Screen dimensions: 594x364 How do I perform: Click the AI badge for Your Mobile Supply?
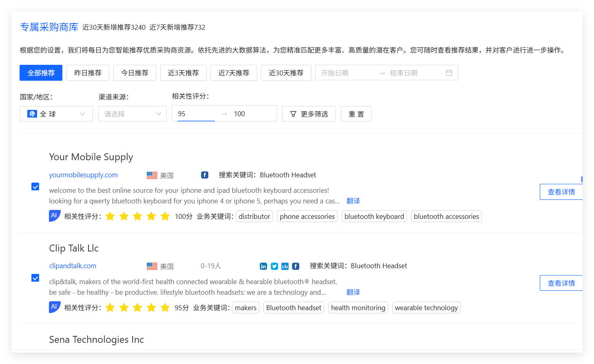55,216
